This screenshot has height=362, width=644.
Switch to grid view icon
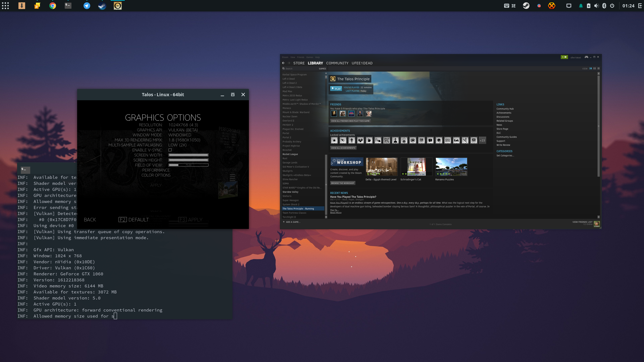pyautogui.click(x=599, y=68)
